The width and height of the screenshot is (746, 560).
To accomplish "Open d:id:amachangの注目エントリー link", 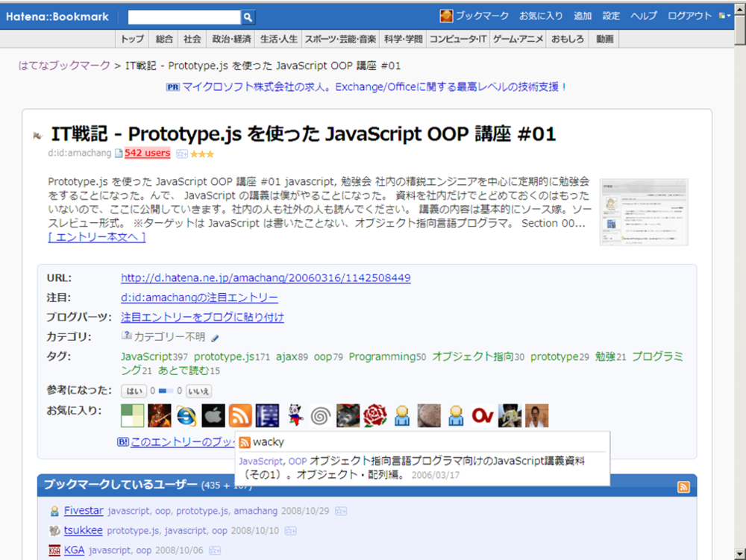I will pos(199,298).
